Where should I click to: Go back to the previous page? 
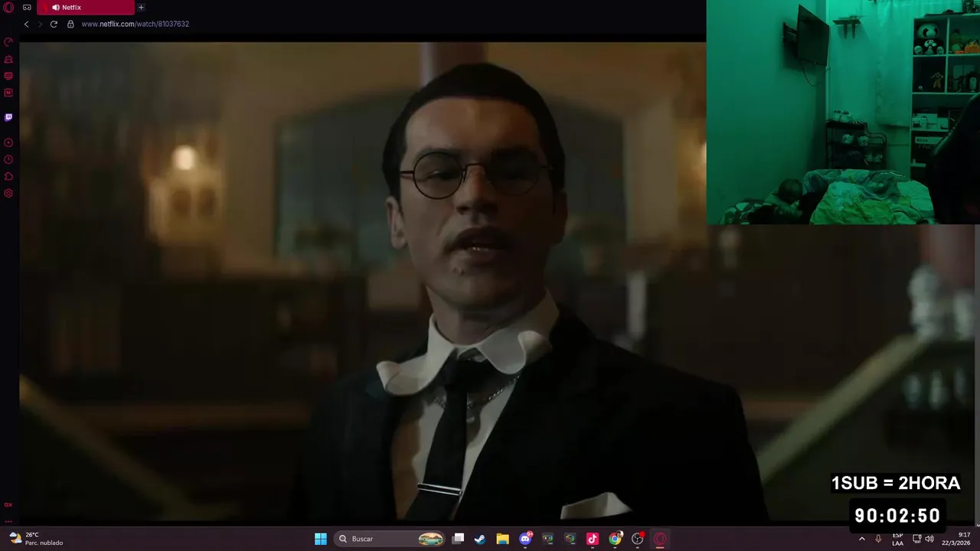26,24
